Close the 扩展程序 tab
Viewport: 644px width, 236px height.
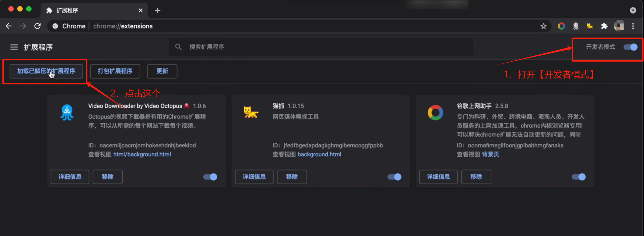coord(141,10)
